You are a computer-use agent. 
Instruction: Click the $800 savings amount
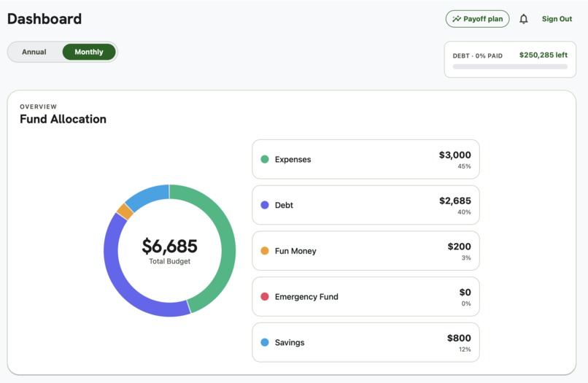point(459,338)
